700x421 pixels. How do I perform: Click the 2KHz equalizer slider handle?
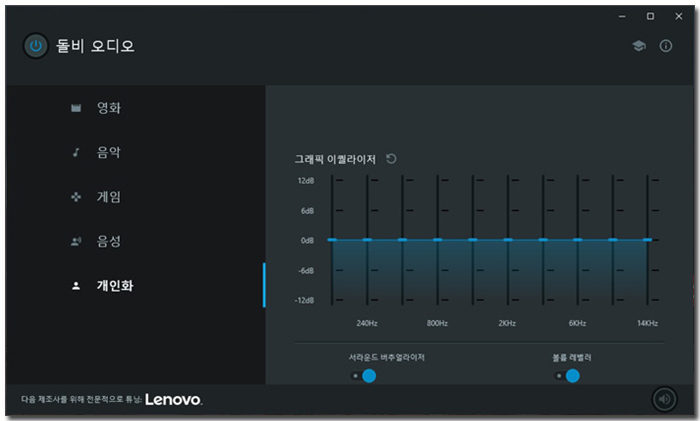click(x=507, y=240)
